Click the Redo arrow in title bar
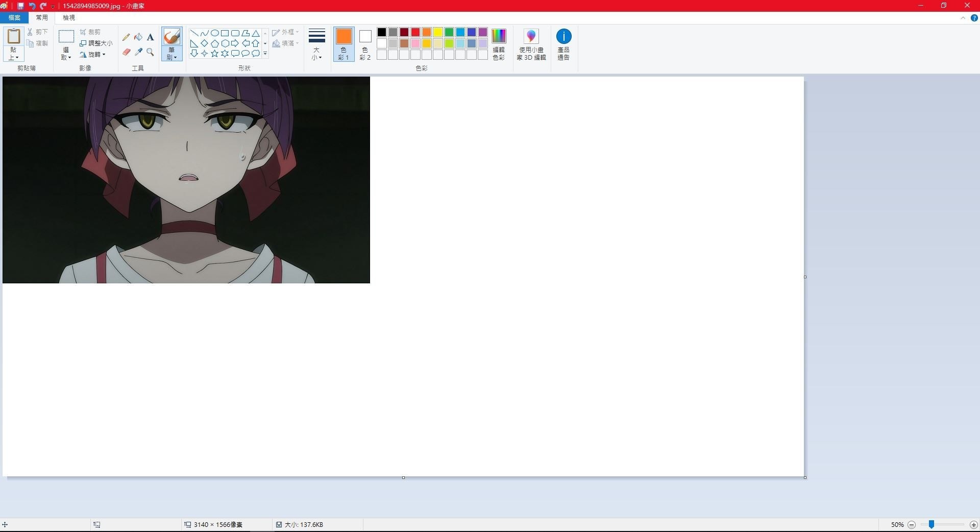The height and width of the screenshot is (532, 980). click(x=43, y=6)
